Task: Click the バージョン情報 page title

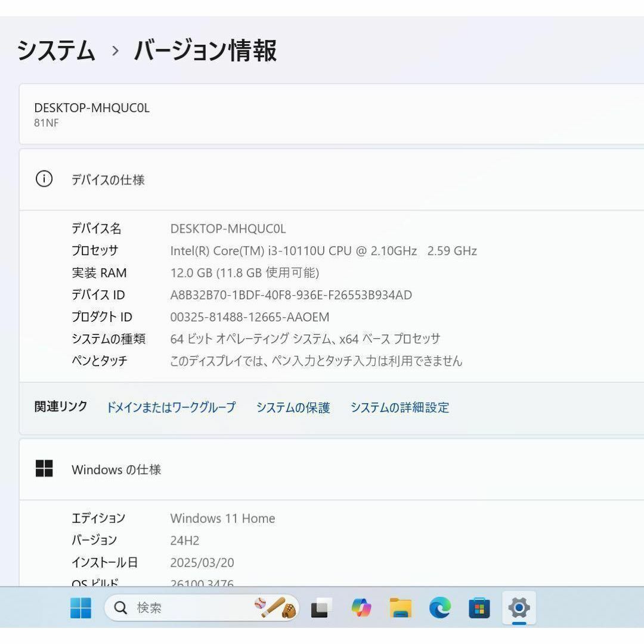Action: click(205, 51)
